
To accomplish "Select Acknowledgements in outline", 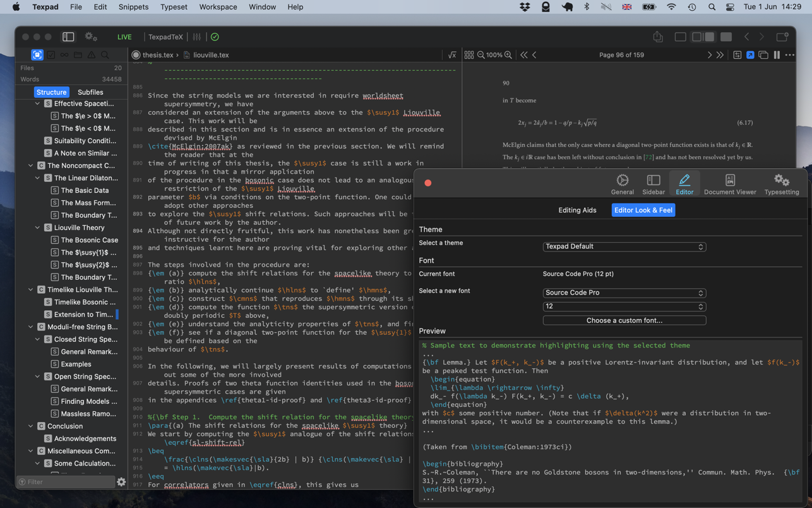I will point(85,438).
